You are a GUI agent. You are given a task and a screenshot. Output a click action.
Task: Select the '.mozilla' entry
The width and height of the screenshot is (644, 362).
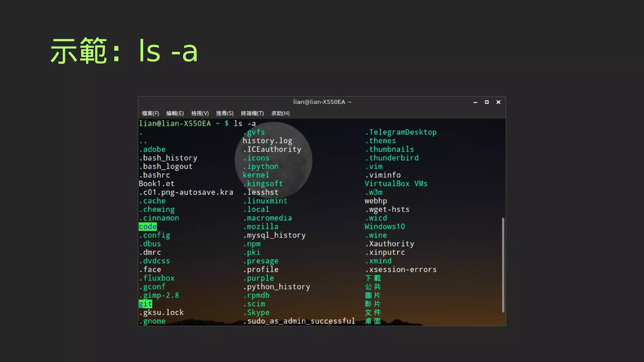[x=261, y=227]
